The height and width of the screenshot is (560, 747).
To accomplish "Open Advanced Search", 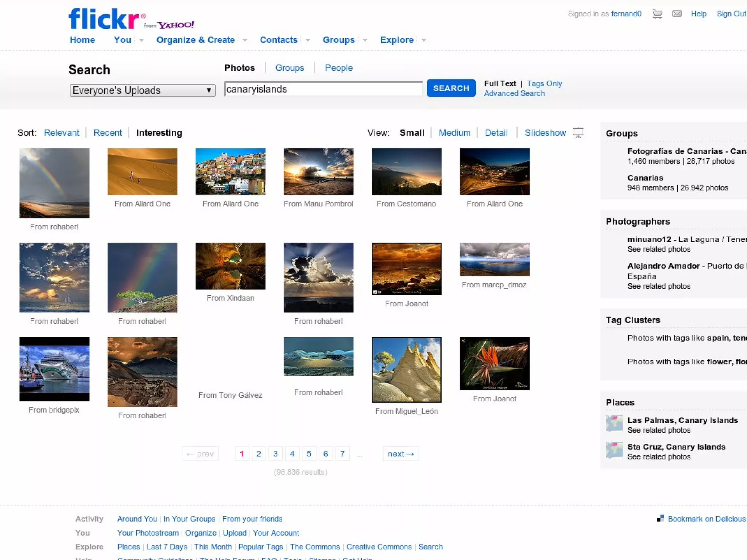I will (x=514, y=93).
